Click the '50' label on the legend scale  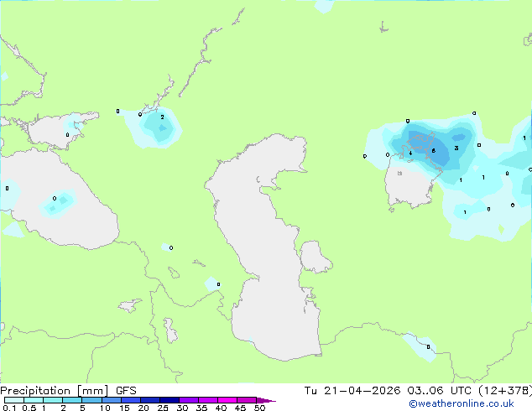(x=259, y=408)
